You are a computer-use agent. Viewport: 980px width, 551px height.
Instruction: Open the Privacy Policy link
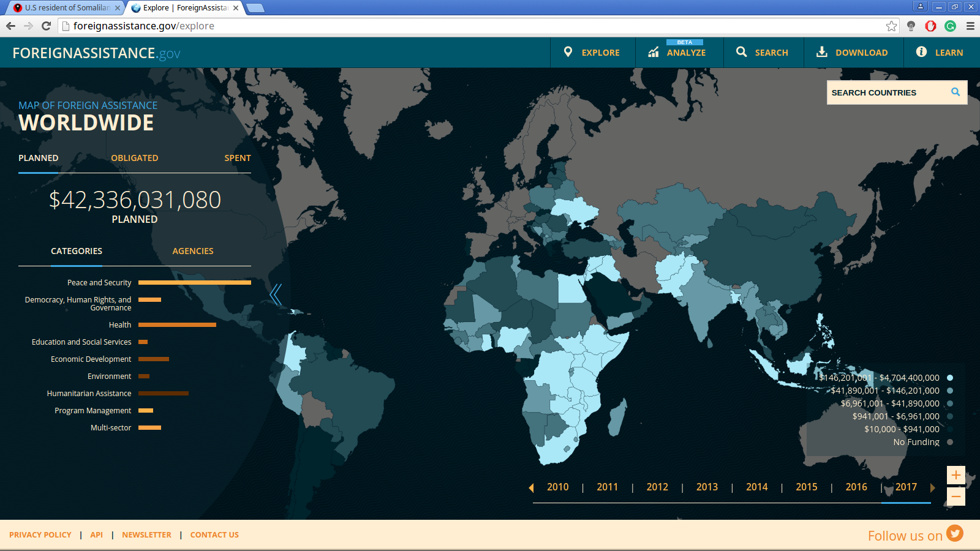pyautogui.click(x=40, y=534)
